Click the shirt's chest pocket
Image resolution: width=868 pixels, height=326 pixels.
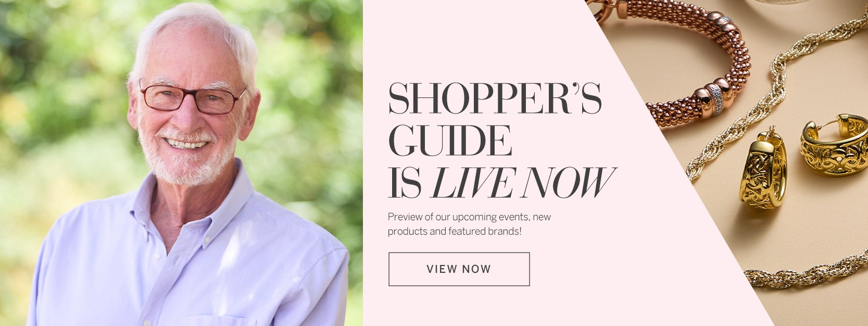point(219,320)
